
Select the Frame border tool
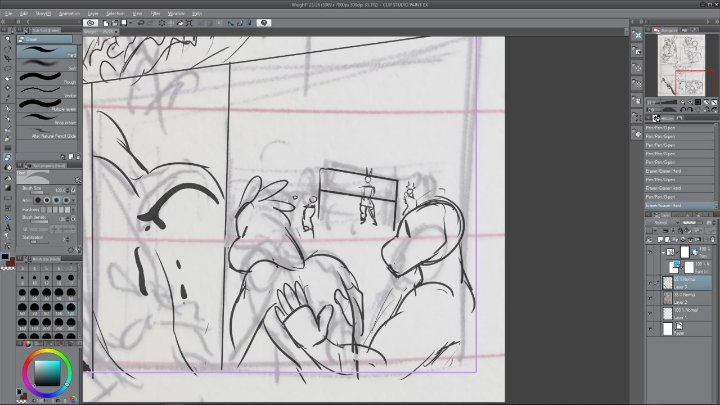pyautogui.click(x=8, y=208)
